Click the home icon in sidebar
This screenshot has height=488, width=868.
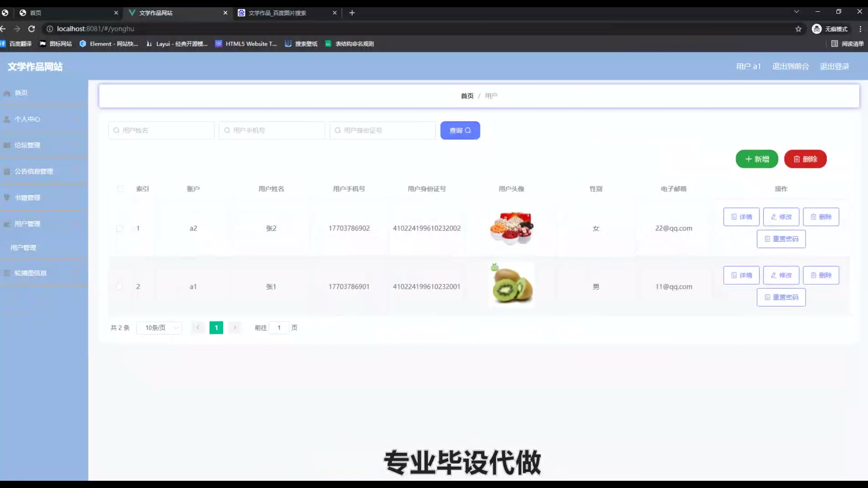pyautogui.click(x=7, y=94)
